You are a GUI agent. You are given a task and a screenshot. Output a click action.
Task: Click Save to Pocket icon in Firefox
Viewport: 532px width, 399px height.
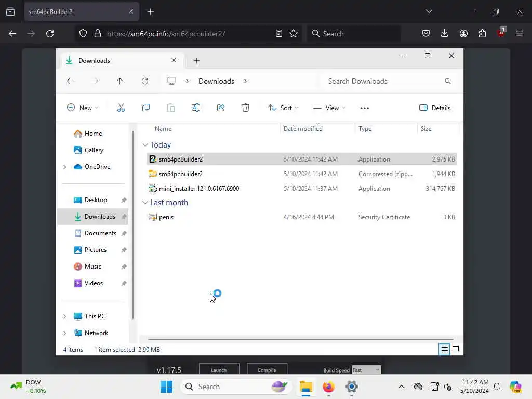pyautogui.click(x=426, y=33)
